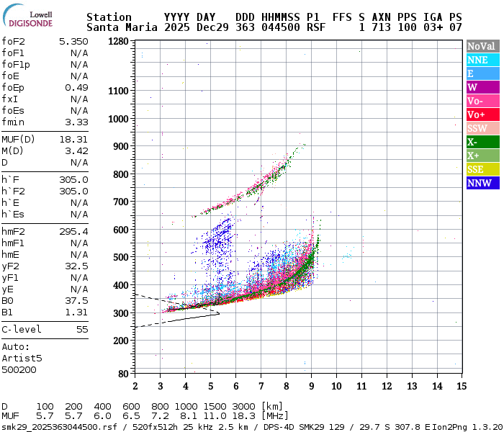The width and height of the screenshot is (504, 432).
Task: Click the 9 MHz frequency axis label
Action: pos(312,386)
